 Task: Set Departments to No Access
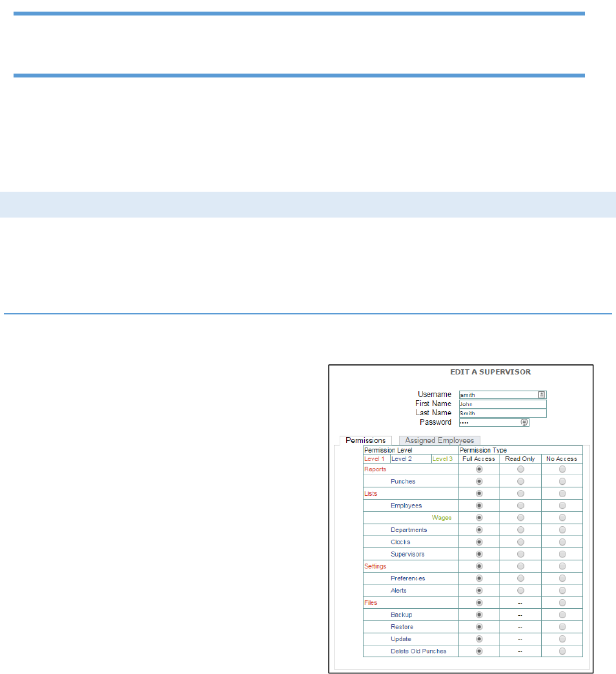(x=562, y=530)
